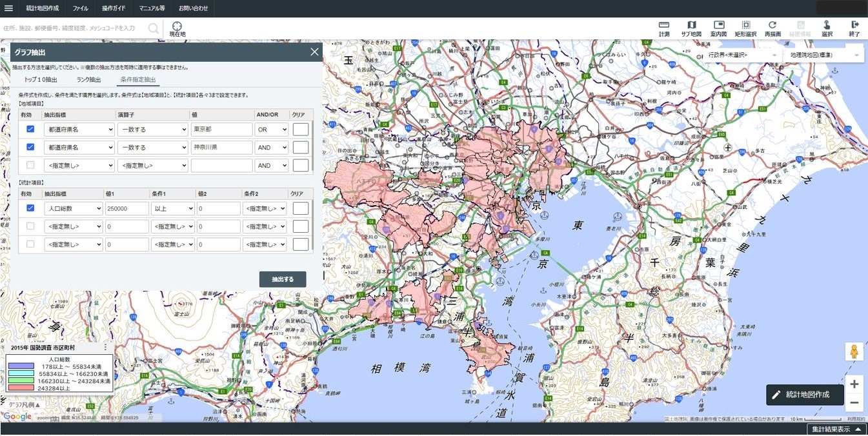868x436 pixels.
Task: Zoom out with the minus button
Action: tap(854, 402)
